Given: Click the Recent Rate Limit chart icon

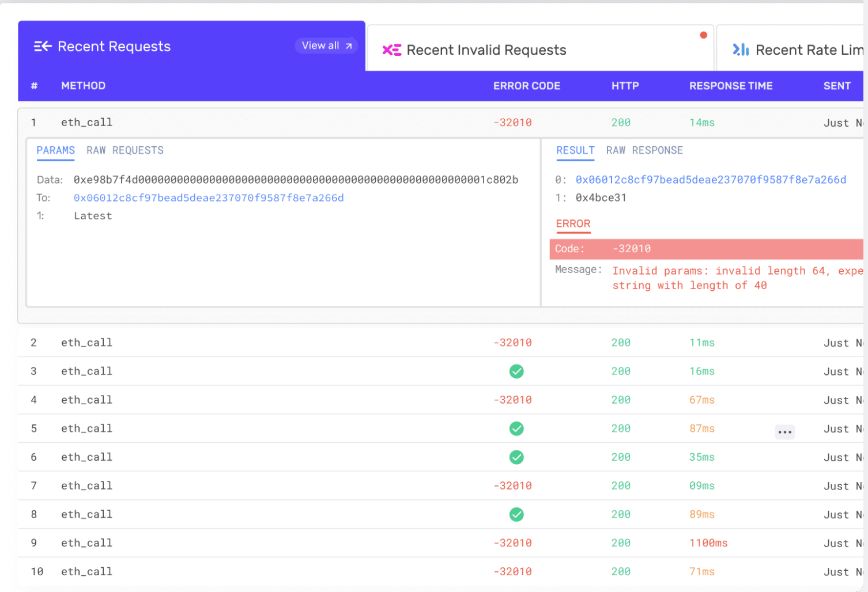Looking at the screenshot, I should click(741, 50).
